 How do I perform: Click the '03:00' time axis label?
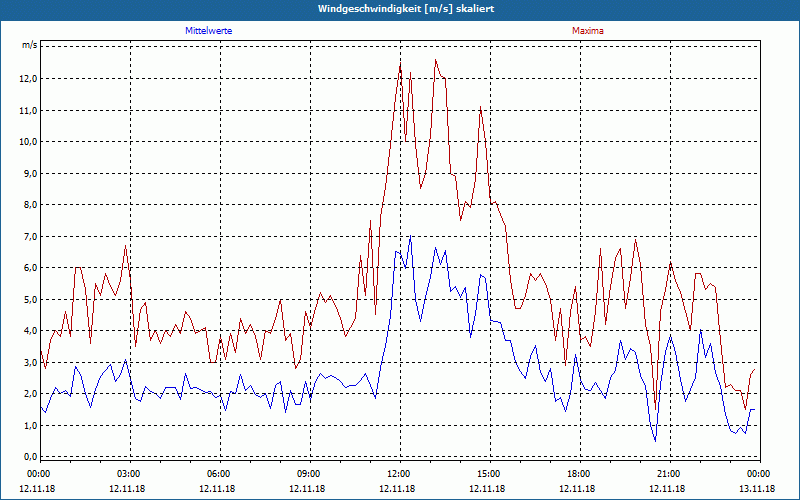click(128, 474)
